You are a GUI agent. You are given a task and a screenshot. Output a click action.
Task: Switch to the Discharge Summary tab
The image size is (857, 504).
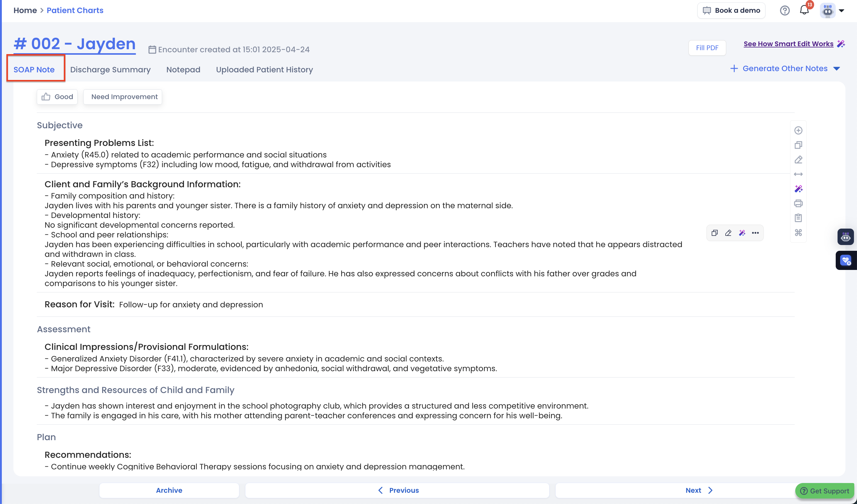(110, 70)
